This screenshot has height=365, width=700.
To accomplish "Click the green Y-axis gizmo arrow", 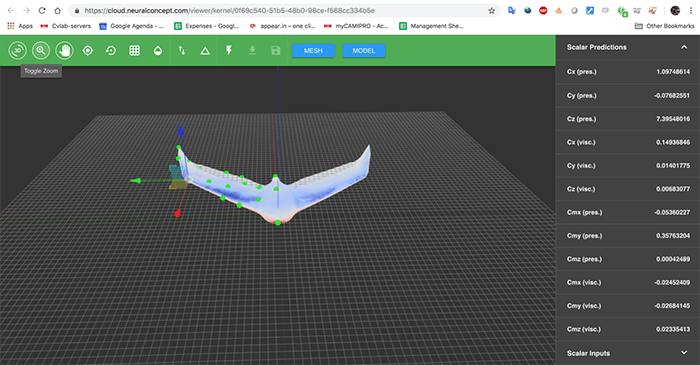I will point(136,181).
